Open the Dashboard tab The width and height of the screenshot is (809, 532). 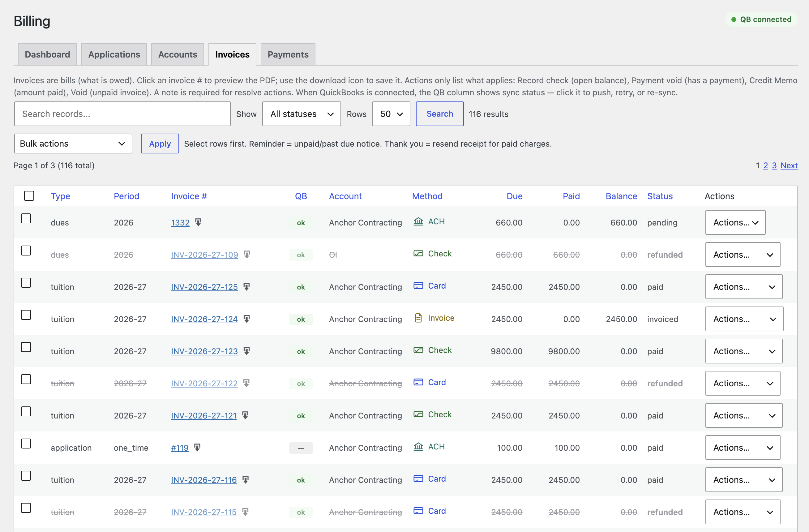point(47,54)
